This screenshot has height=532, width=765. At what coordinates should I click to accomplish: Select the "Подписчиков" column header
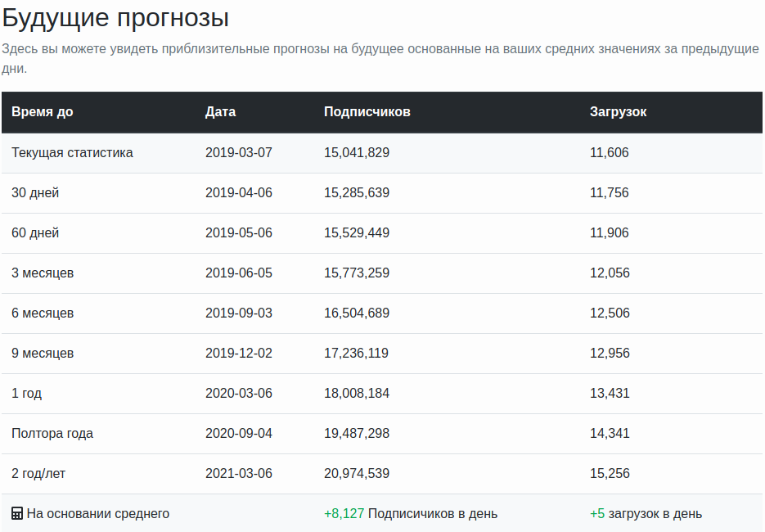tap(367, 112)
